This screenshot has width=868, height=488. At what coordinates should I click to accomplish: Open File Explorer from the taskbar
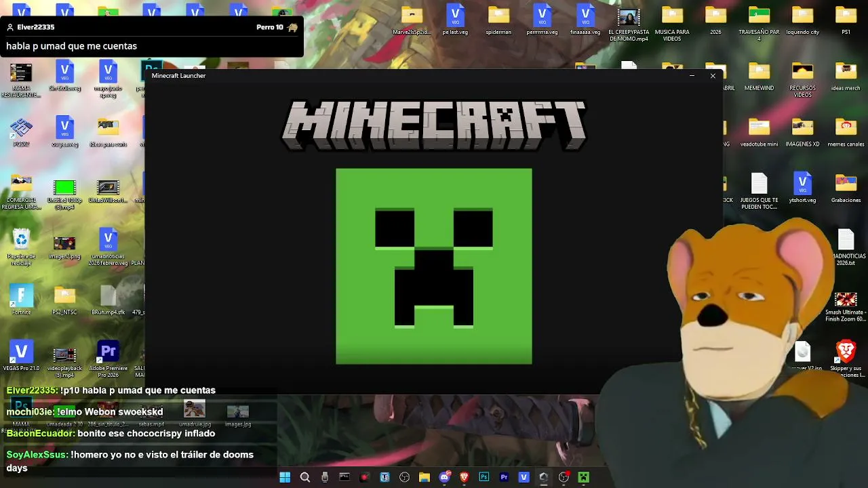click(x=425, y=477)
